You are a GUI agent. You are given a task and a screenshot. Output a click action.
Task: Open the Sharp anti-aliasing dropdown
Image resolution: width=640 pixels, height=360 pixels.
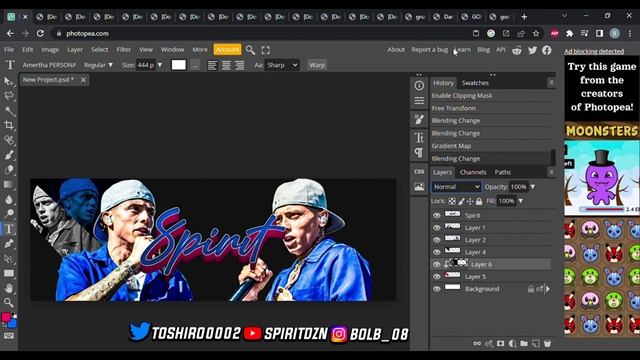click(x=282, y=65)
